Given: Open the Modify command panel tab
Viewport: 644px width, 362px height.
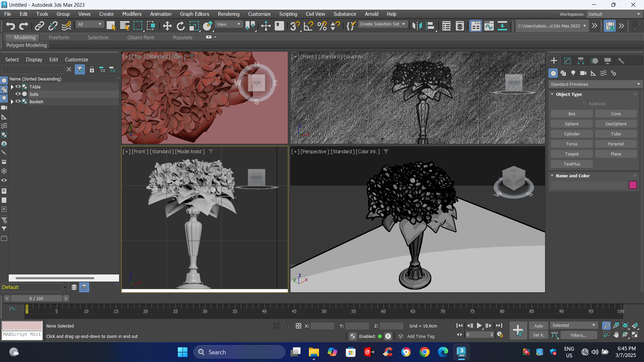Looking at the screenshot, I should [567, 61].
